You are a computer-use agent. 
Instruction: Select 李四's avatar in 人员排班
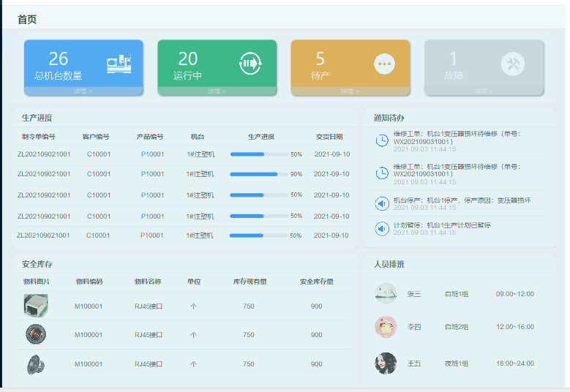click(x=386, y=327)
